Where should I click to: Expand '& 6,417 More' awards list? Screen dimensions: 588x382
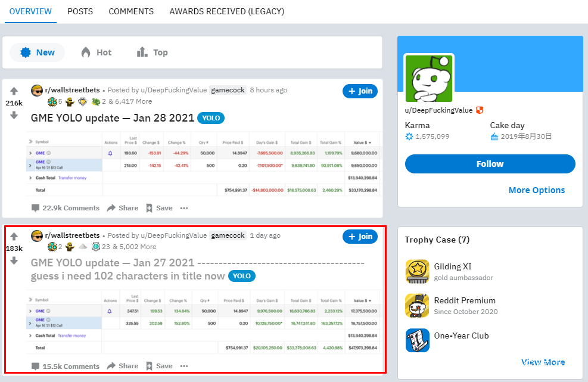[x=130, y=101]
